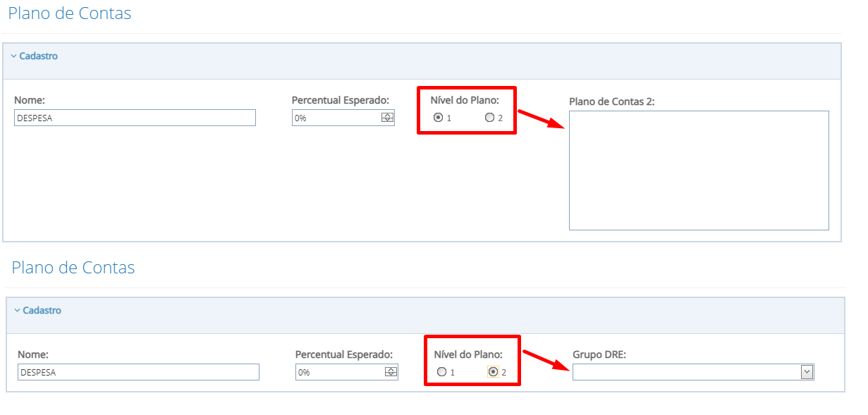This screenshot has height=415, width=868.
Task: Choose Nível do Plano 2 beside Grupo DRE
Action: tap(493, 372)
